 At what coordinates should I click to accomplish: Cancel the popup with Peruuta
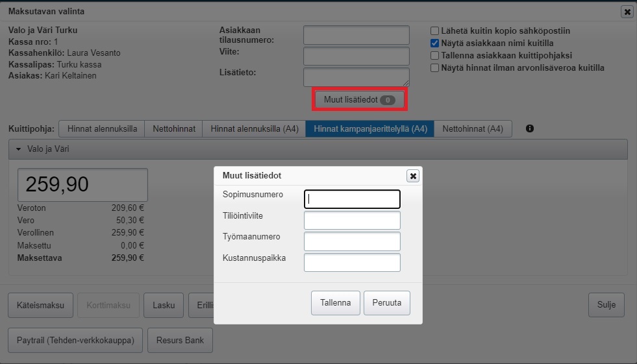[386, 303]
